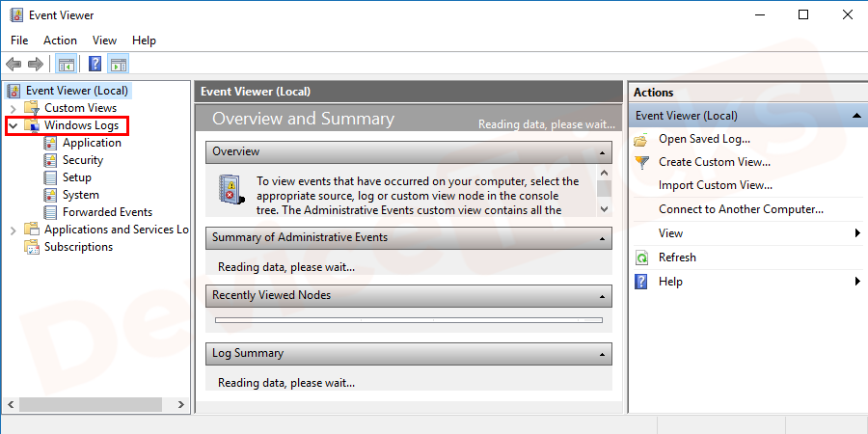
Task: Click the Overview vertical scrollbar thumb
Action: (x=604, y=188)
